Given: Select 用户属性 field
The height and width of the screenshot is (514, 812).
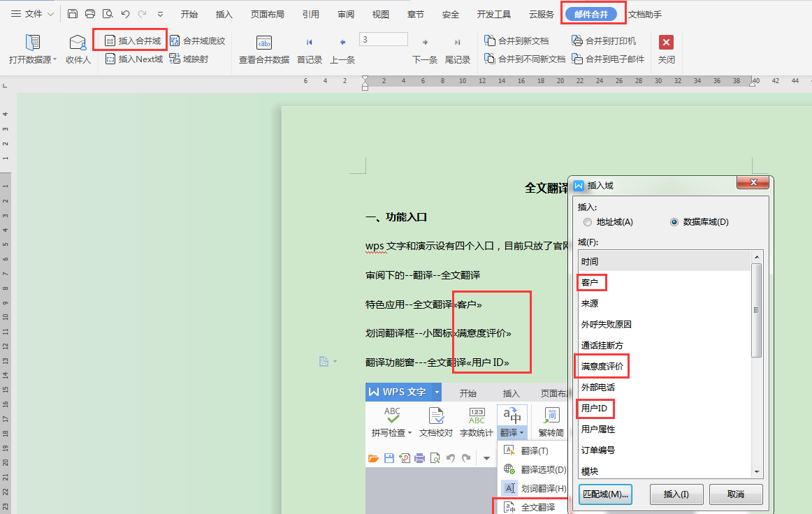Looking at the screenshot, I should point(665,429).
